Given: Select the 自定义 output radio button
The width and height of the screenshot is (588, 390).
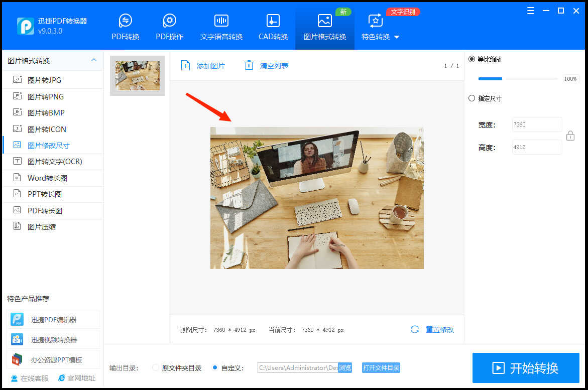Looking at the screenshot, I should [x=215, y=367].
